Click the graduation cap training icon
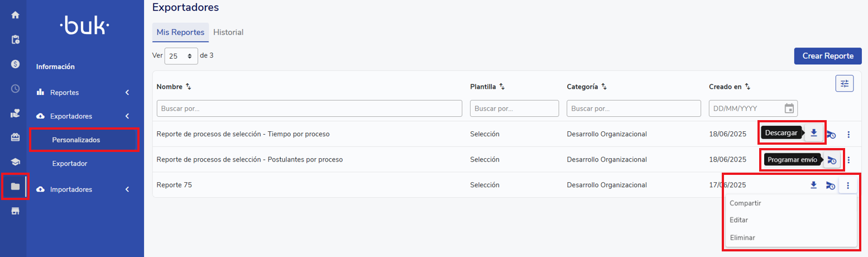868x257 pixels. (16, 162)
